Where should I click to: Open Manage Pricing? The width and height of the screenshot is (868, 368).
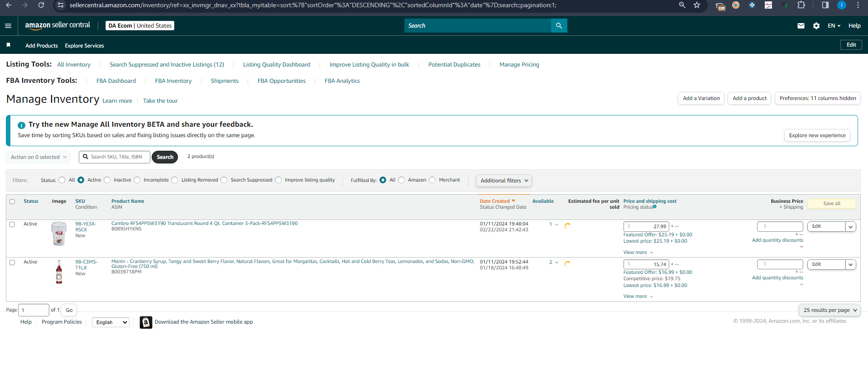519,65
